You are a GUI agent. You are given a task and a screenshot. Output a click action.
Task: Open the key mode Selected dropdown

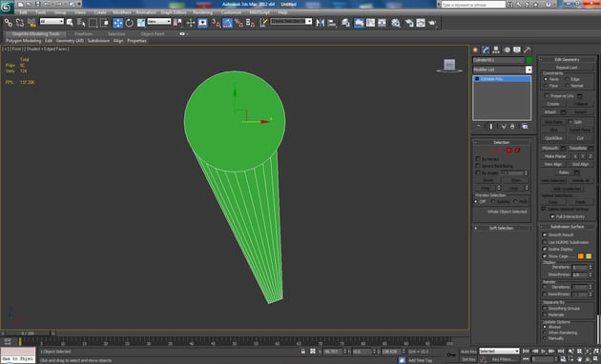[x=499, y=351]
